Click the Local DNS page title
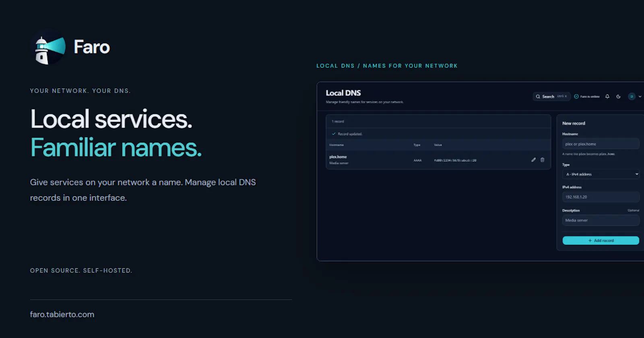This screenshot has height=338, width=644. point(343,93)
